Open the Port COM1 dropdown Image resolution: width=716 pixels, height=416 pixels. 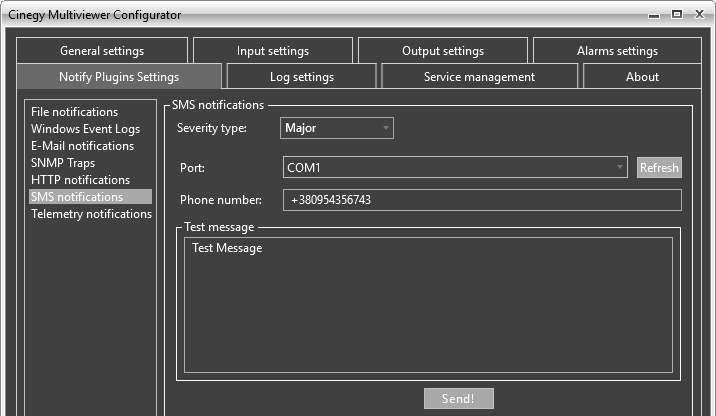pyautogui.click(x=455, y=167)
